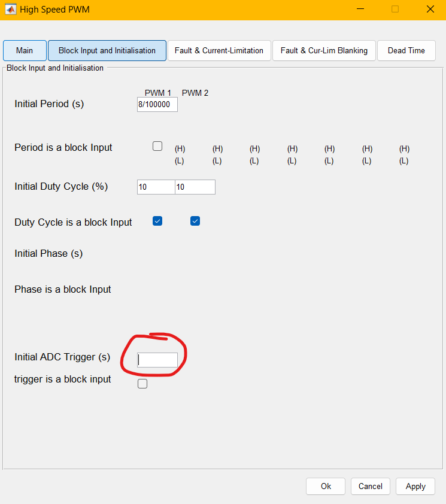Click the Ok button
Screen dimensions: 446x504
coord(325,486)
